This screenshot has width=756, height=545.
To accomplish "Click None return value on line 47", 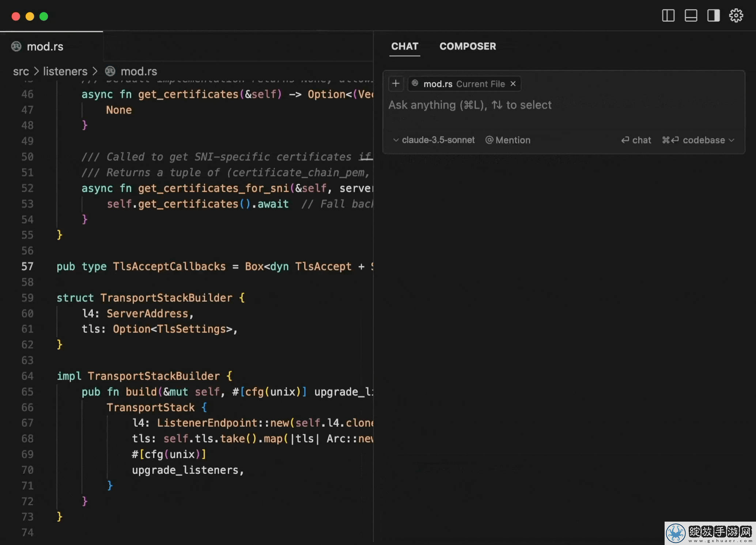I will click(x=119, y=110).
